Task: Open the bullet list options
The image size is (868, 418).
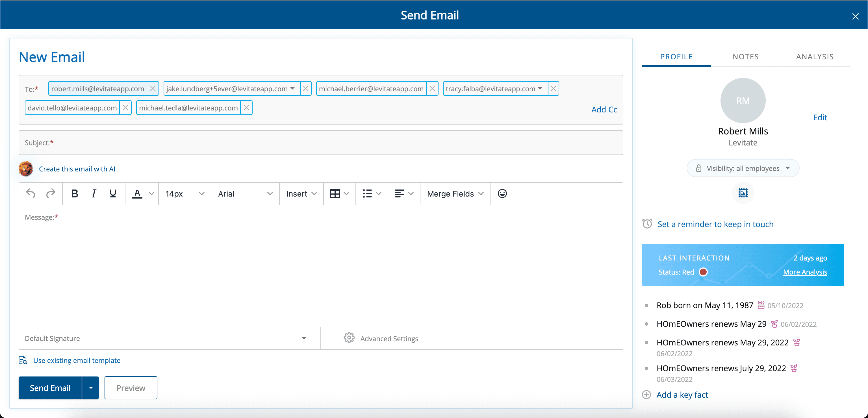Action: point(372,193)
